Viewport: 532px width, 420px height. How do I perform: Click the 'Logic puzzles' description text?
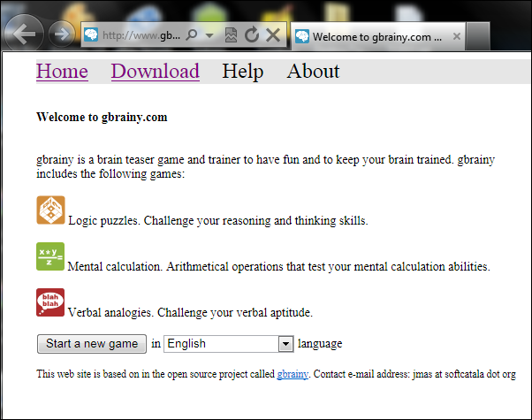[218, 221]
